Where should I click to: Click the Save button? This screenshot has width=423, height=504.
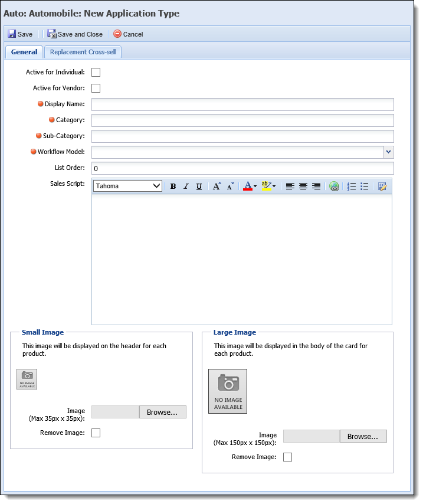click(x=20, y=34)
